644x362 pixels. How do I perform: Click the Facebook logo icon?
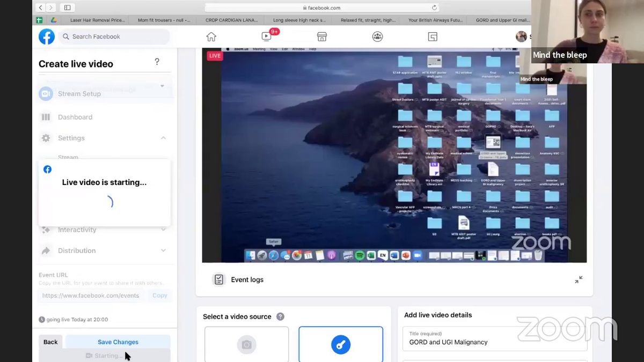click(47, 36)
